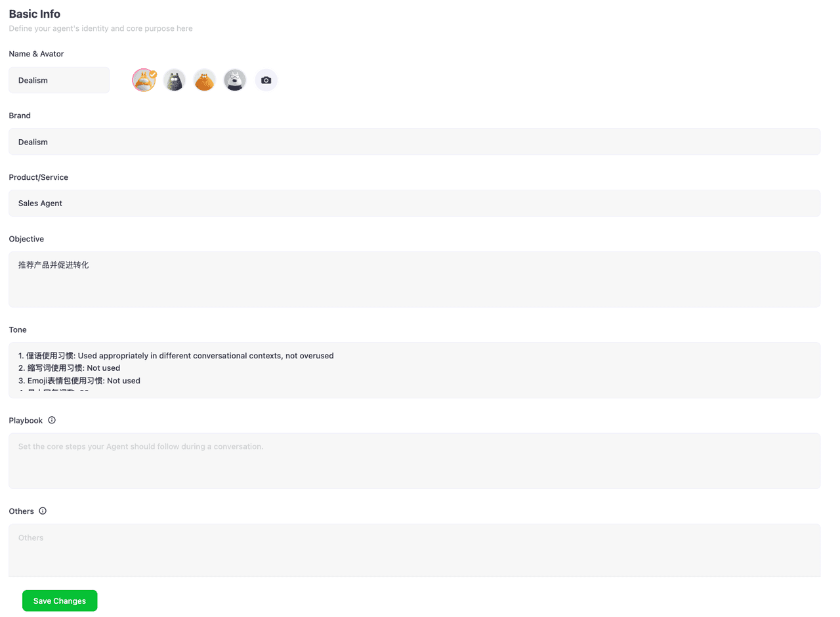This screenshot has width=840, height=617.
Task: Click the "Objective" label
Action: tap(26, 239)
